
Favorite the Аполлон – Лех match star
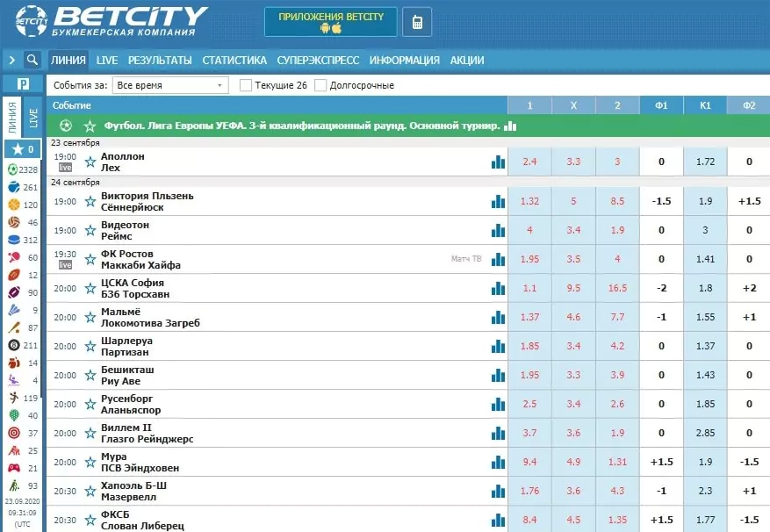(x=90, y=162)
